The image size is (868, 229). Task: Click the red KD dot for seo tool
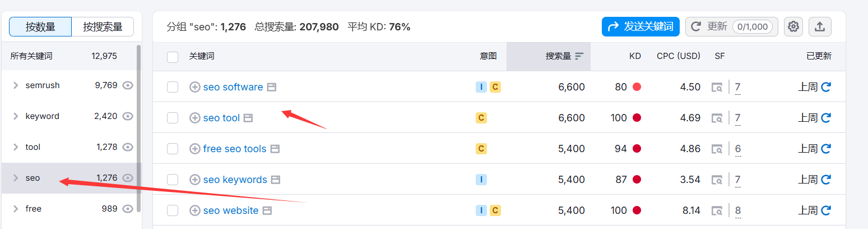[x=637, y=118]
